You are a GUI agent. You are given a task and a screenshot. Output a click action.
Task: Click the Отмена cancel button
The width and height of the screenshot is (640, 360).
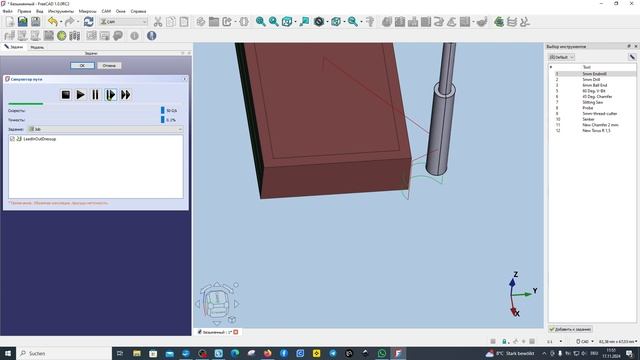(x=109, y=65)
